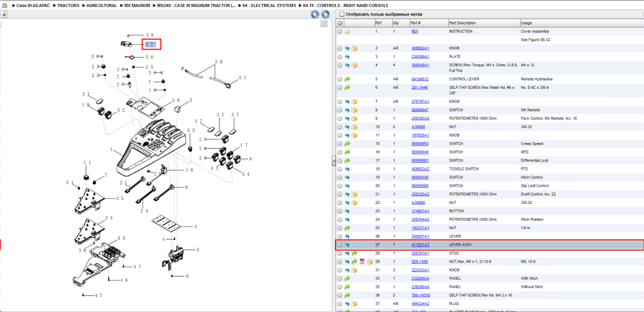The image size is (644, 312).
Task: Collapse parts list using the splitter arrow handle
Action: [x=334, y=161]
